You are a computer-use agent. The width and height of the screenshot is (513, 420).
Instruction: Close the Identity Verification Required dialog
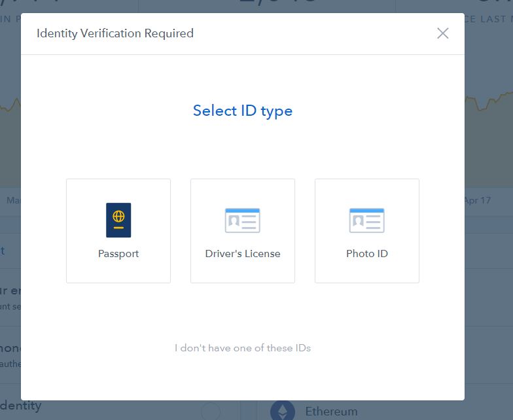pyautogui.click(x=443, y=33)
